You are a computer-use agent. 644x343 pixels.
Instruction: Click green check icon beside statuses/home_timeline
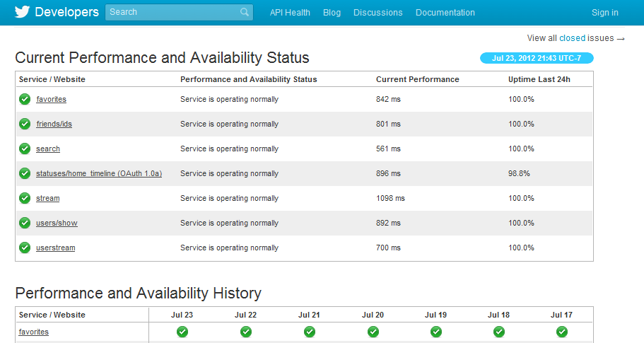[x=25, y=173]
